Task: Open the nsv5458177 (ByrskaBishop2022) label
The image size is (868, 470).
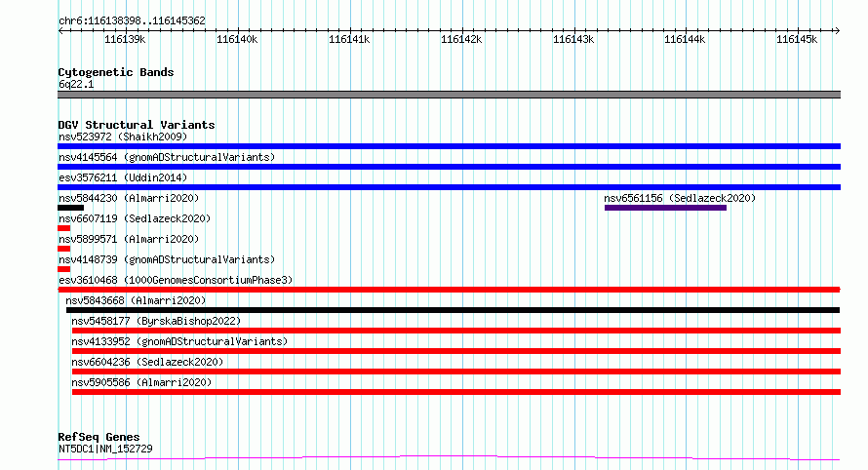Action: (156, 321)
